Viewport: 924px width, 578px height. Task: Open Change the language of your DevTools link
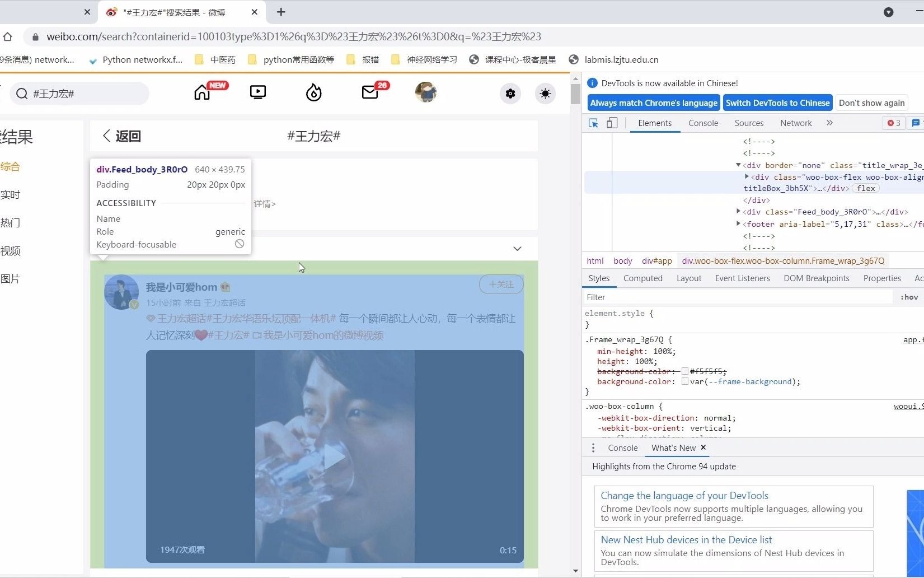click(x=684, y=496)
